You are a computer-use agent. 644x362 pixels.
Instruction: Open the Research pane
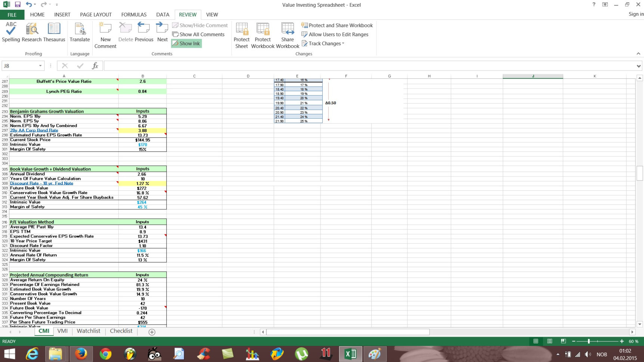[32, 33]
